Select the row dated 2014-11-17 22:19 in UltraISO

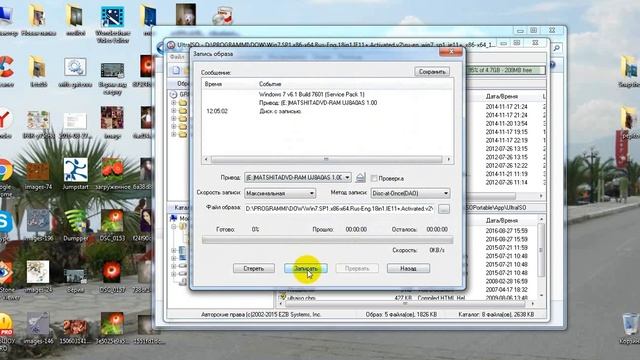pos(507,140)
